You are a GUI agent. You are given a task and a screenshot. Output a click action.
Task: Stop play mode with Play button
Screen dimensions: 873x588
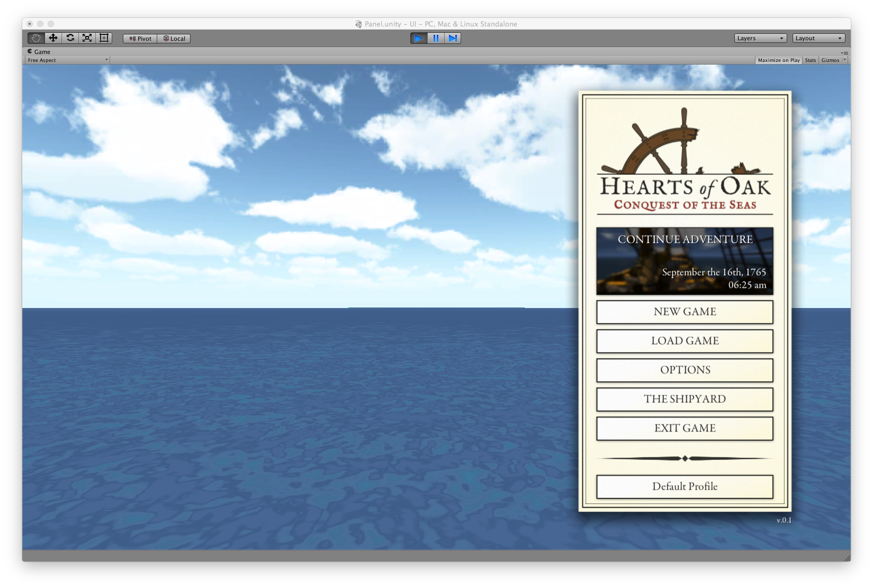tap(418, 38)
